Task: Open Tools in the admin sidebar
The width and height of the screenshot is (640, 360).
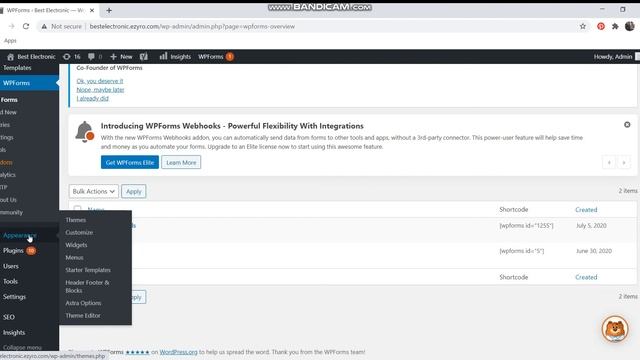Action: click(10, 281)
